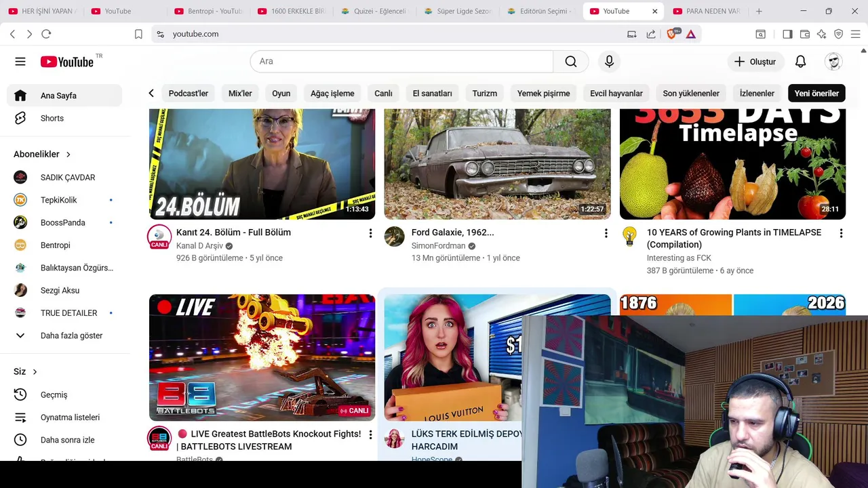Select the El sanatları filter chip

click(432, 94)
